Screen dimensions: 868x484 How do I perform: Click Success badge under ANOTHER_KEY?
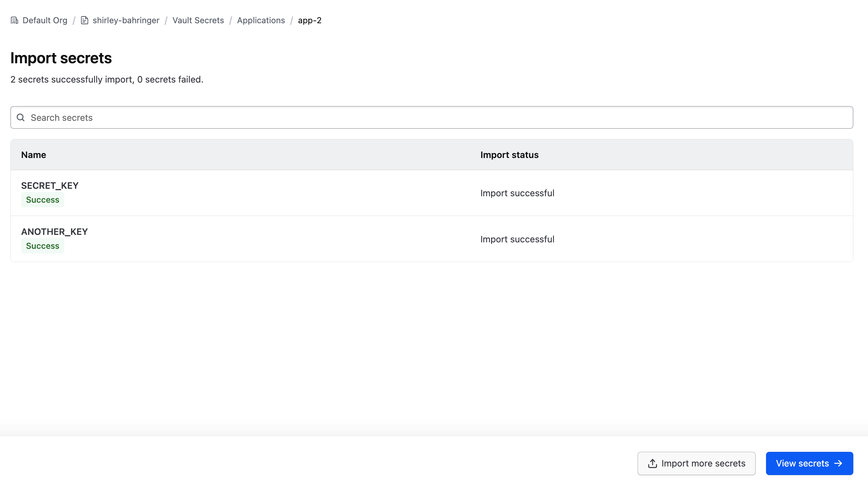[43, 246]
